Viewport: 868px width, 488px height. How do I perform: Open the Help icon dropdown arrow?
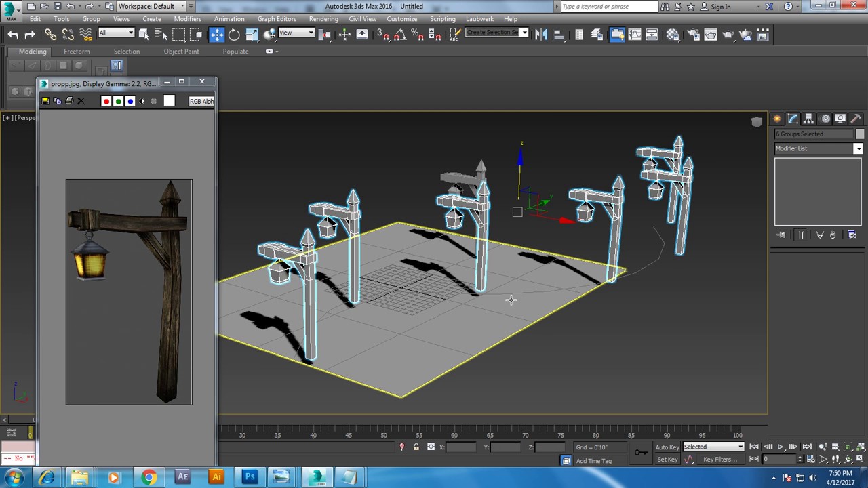pyautogui.click(x=799, y=7)
